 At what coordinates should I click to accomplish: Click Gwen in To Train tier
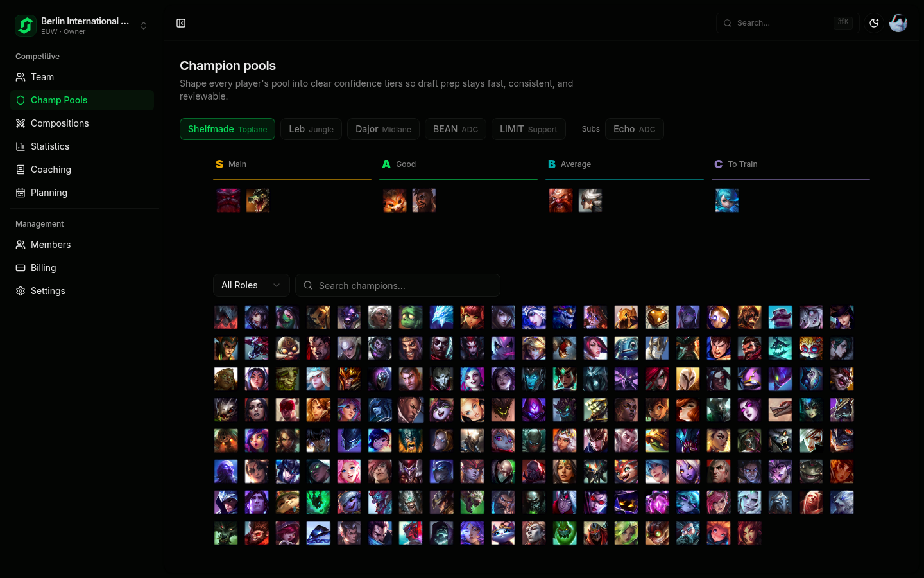727,200
